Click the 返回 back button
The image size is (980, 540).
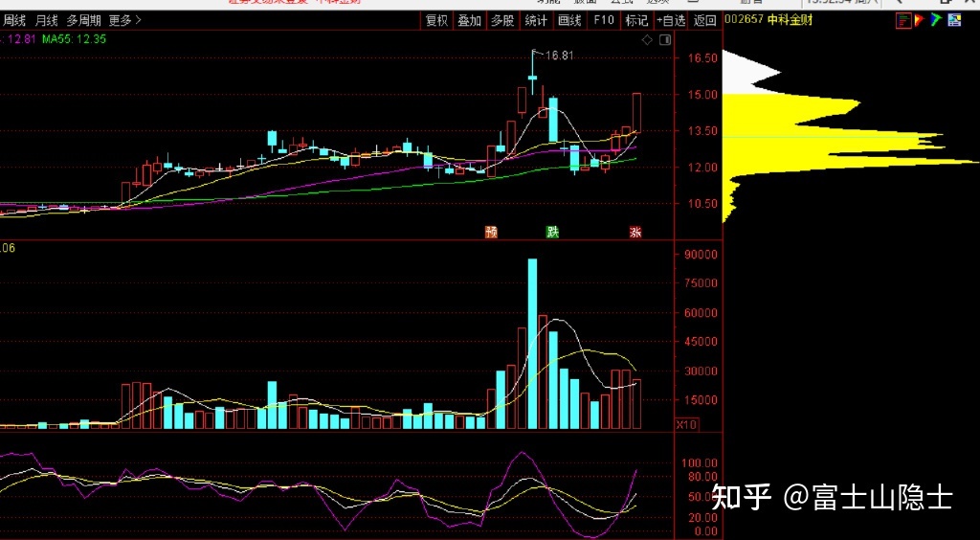(705, 21)
